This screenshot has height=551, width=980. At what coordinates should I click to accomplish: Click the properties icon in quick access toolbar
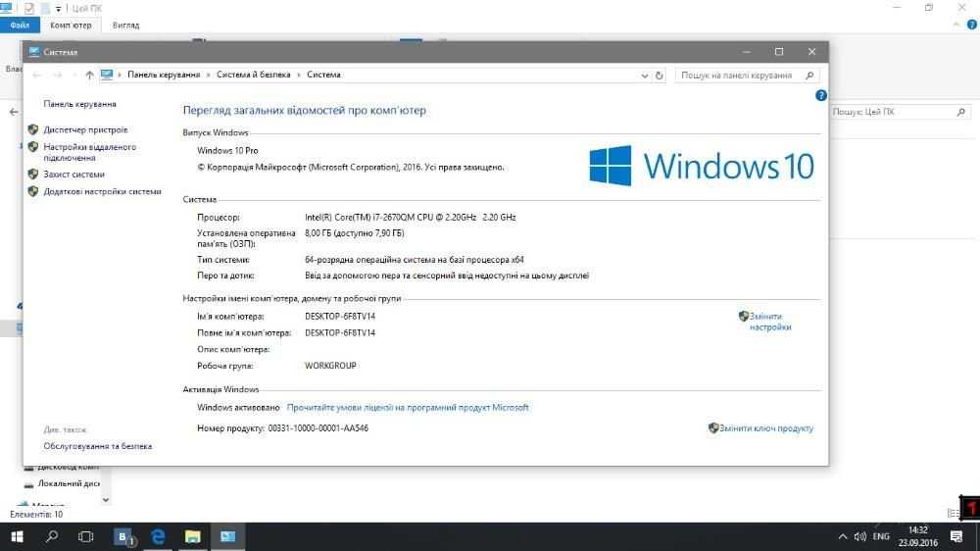click(x=28, y=8)
